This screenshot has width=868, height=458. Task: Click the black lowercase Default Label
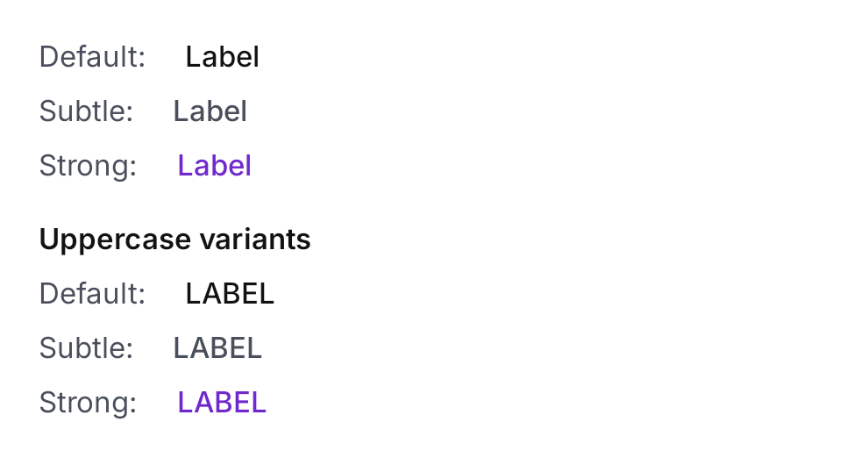pos(222,56)
